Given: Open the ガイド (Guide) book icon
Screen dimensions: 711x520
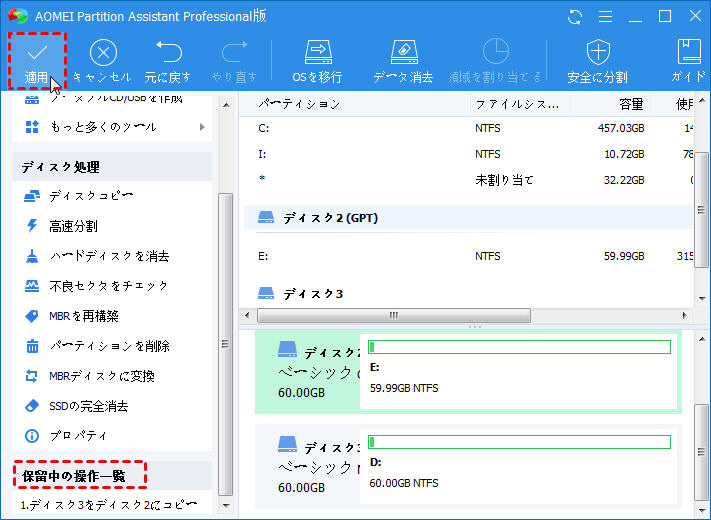Looking at the screenshot, I should coord(689,51).
